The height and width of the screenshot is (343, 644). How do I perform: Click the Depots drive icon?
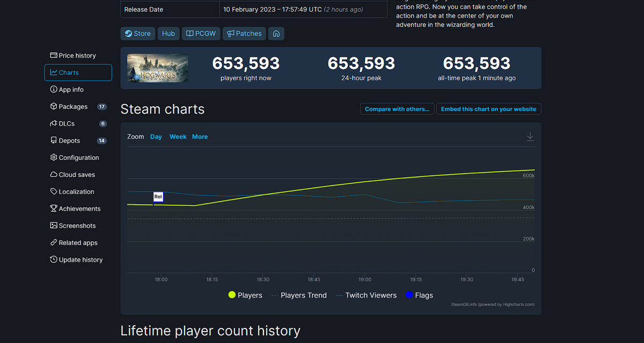click(54, 140)
